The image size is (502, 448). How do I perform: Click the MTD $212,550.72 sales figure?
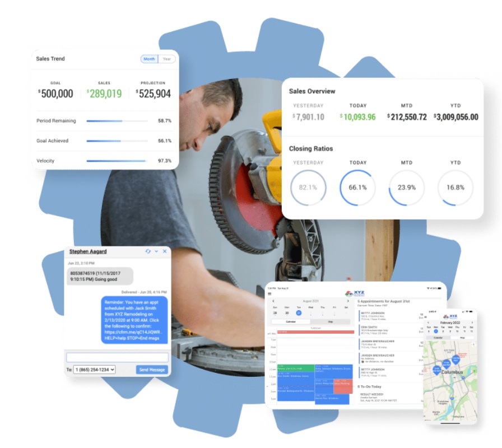(x=407, y=117)
